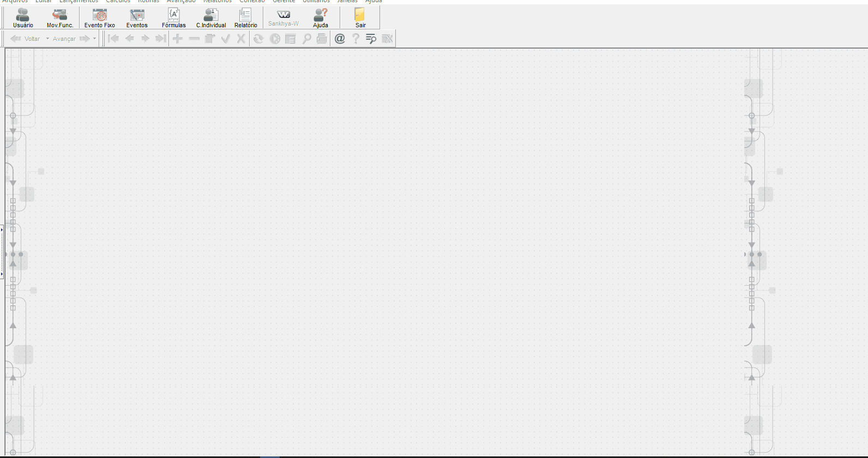Image resolution: width=868 pixels, height=458 pixels.
Task: Expand the Voltar history dropdown arrow
Action: (47, 39)
